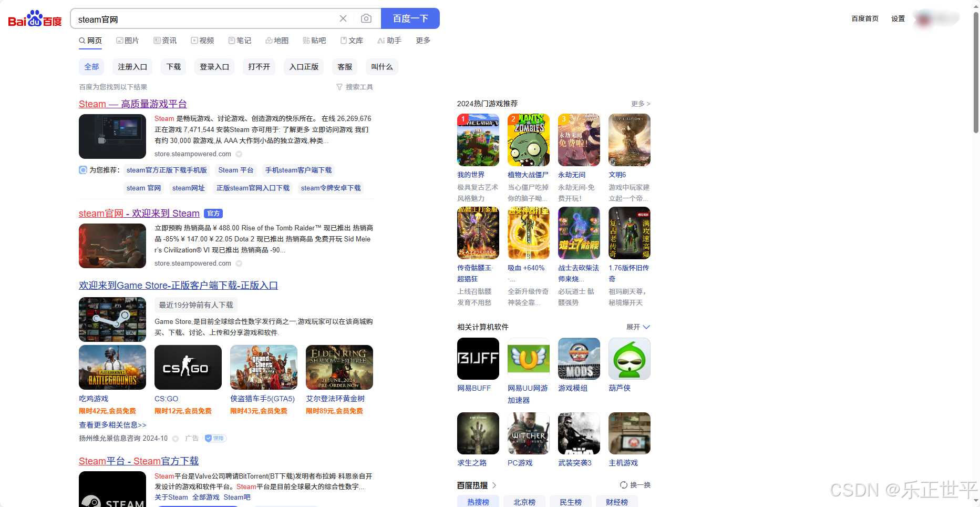
Task: Switch to the 视频 tab
Action: (x=202, y=40)
